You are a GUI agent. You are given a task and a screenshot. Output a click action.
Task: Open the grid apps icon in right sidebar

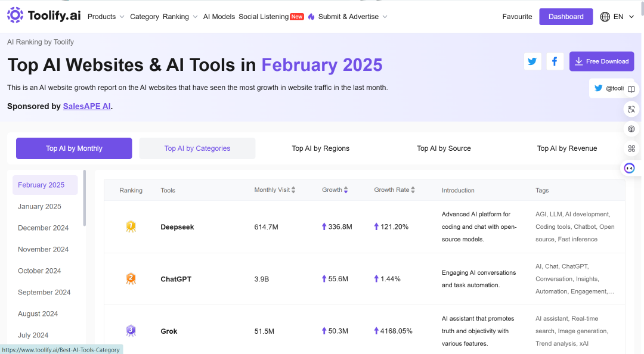631,148
